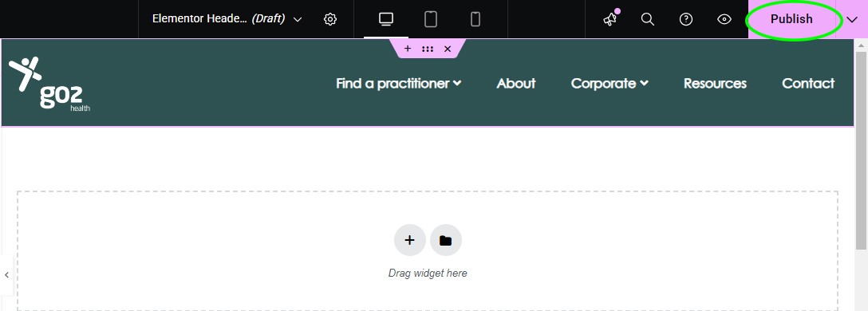Click the edit container dots handle

click(x=428, y=49)
